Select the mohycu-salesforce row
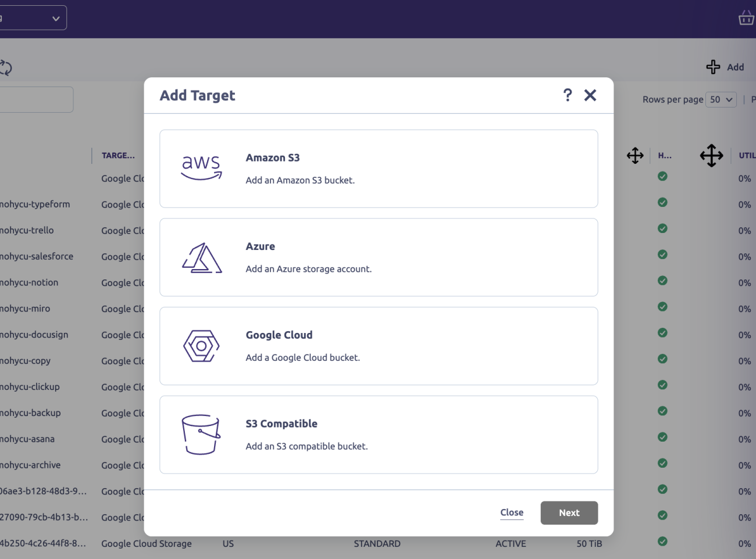The image size is (756, 559). tap(37, 256)
